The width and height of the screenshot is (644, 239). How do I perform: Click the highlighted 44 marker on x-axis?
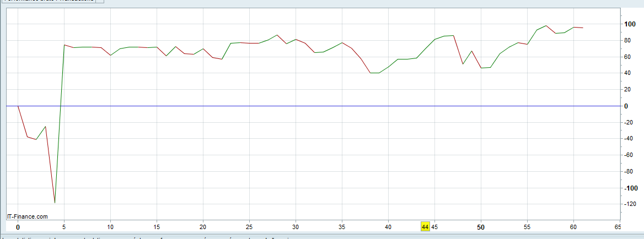pos(425,227)
